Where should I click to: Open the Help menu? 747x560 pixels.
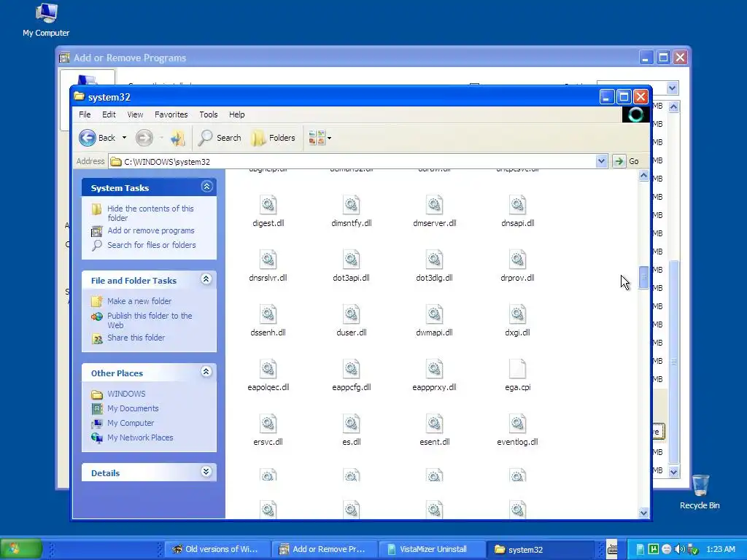[237, 114]
